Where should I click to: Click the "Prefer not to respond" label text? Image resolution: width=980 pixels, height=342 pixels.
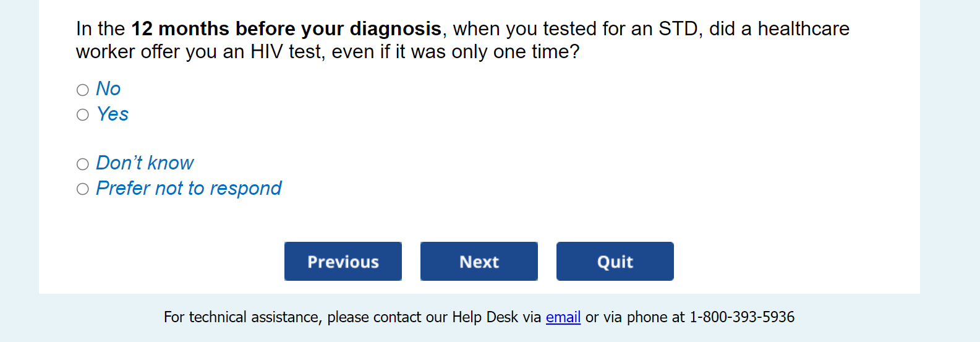189,189
